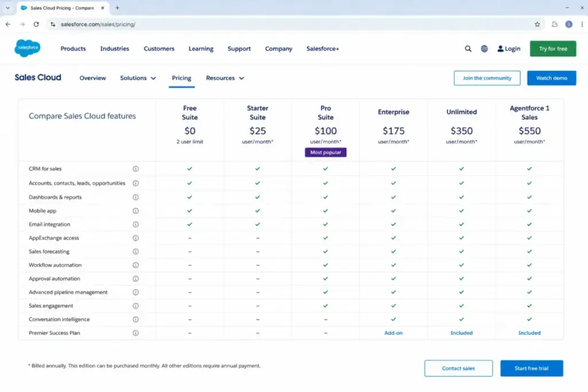This screenshot has height=392, width=588.
Task: Click Included under Unlimited column
Action: coord(461,333)
